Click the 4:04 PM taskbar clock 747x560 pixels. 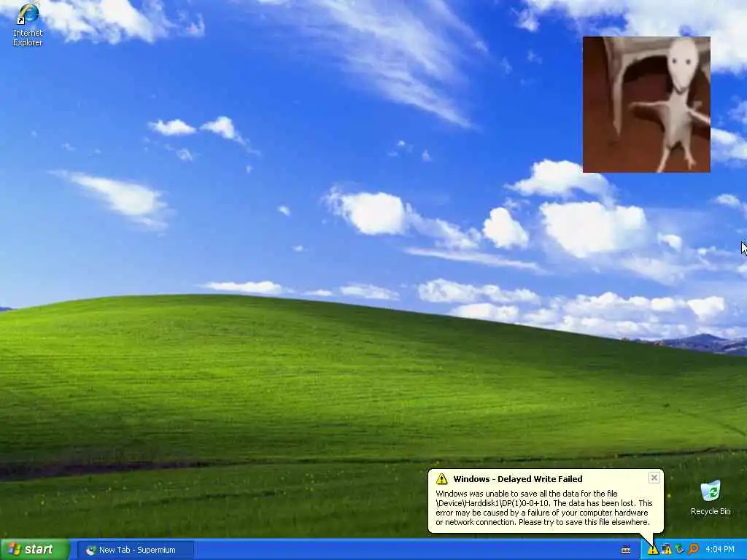point(720,550)
